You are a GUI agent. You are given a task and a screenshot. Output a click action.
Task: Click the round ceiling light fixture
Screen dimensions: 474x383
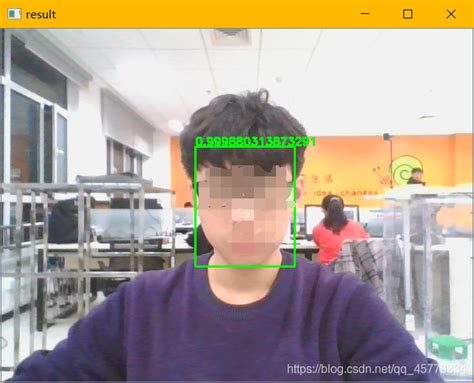[x=176, y=126]
